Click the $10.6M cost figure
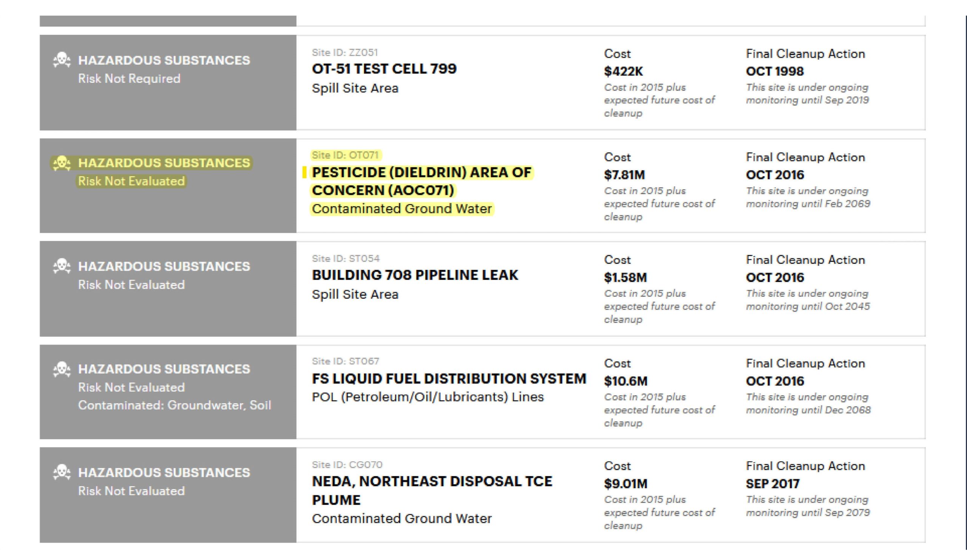The height and width of the screenshot is (560, 967). click(626, 381)
